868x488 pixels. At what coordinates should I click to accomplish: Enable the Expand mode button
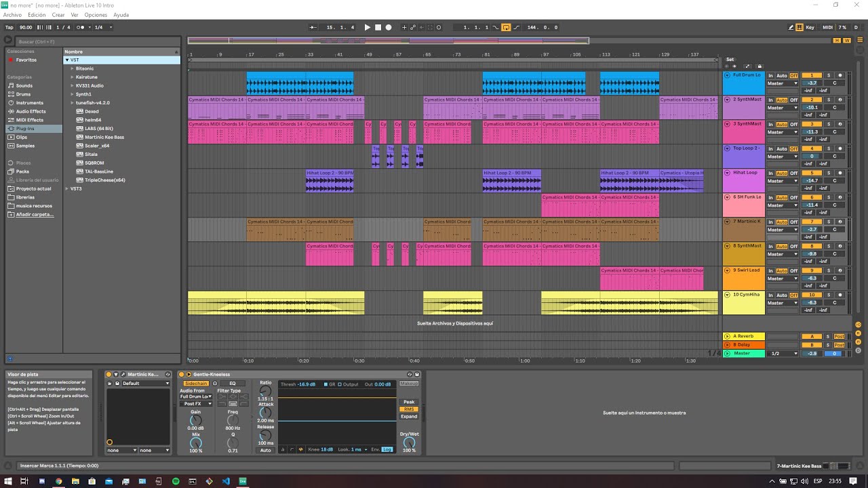[409, 417]
